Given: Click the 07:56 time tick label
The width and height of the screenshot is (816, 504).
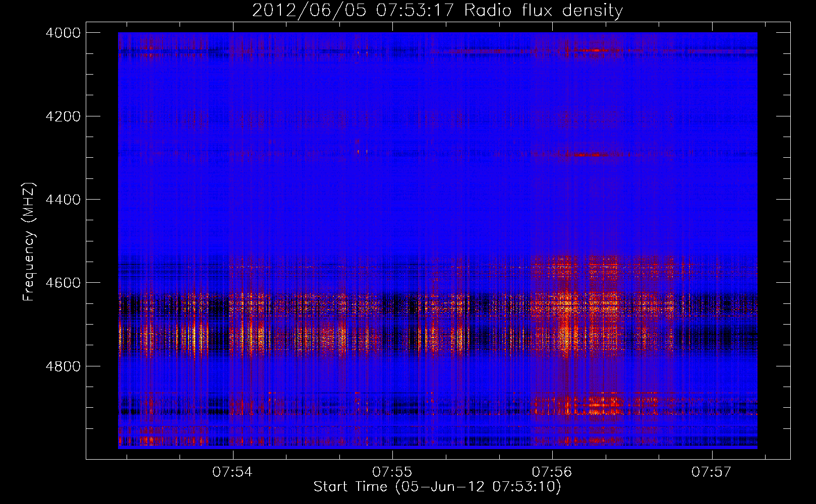Looking at the screenshot, I should (552, 472).
